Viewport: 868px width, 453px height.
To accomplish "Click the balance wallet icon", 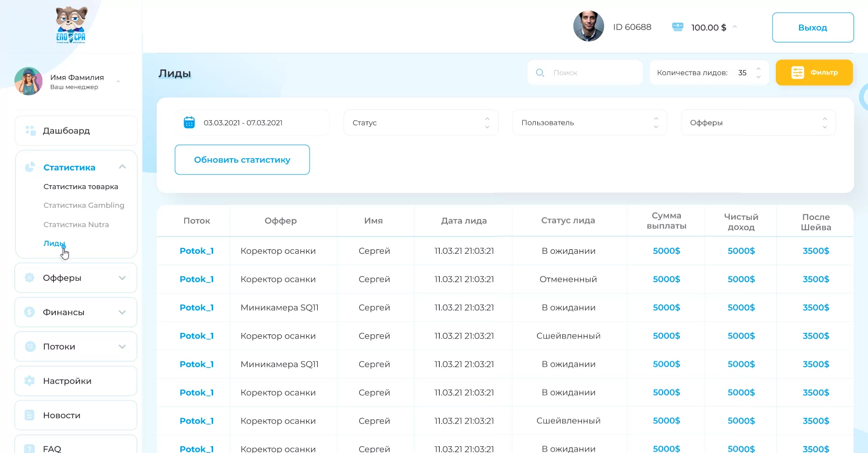I will 678,27.
